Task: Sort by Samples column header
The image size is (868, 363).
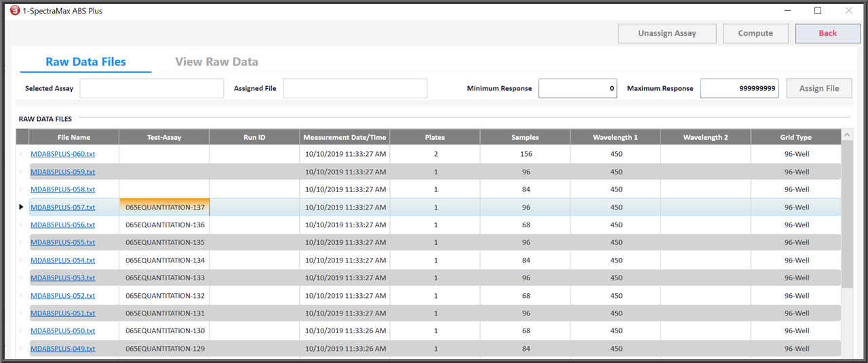Action: (x=525, y=137)
